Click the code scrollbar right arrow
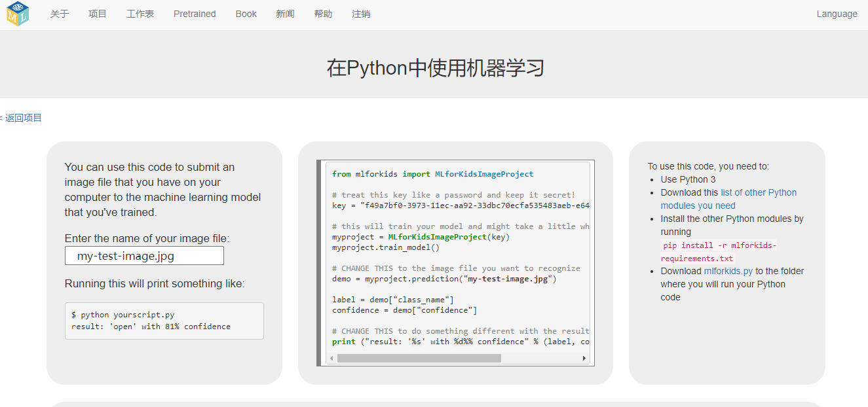Screen dimensions: 868x407 point(584,359)
